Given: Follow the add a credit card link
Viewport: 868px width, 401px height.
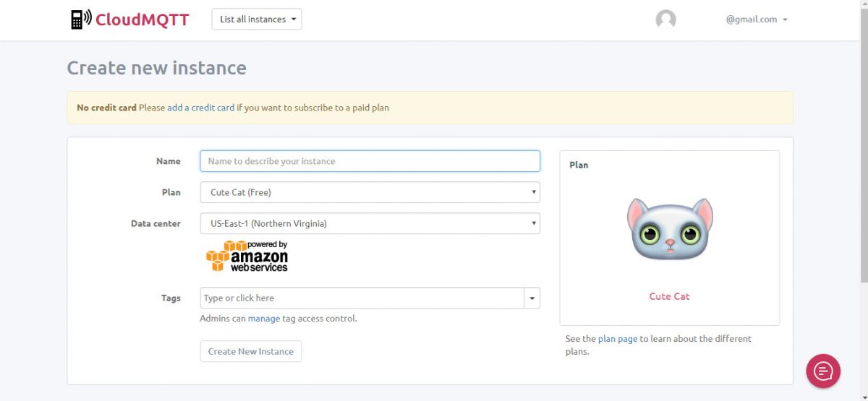Looking at the screenshot, I should 201,108.
